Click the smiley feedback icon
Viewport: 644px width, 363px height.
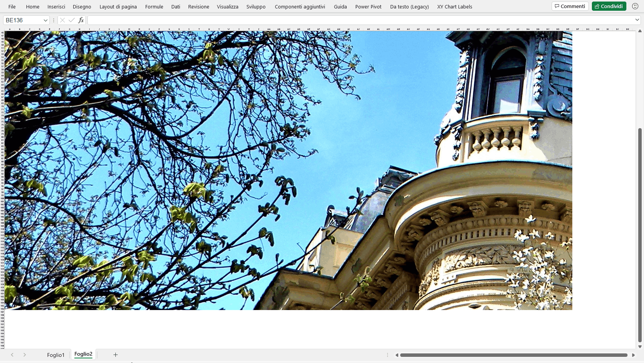[x=635, y=6]
